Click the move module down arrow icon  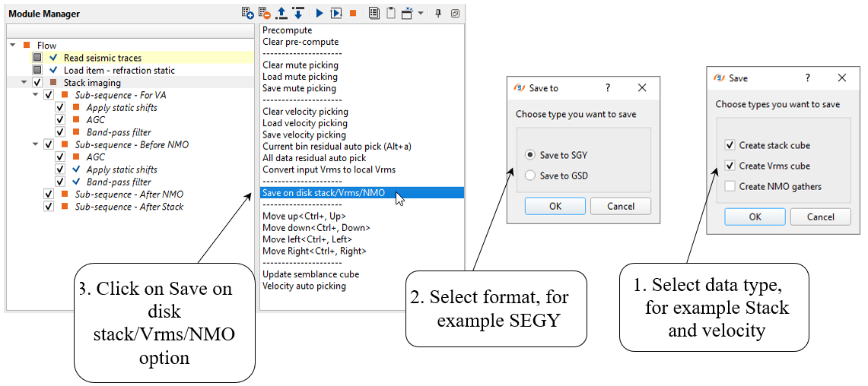point(297,13)
